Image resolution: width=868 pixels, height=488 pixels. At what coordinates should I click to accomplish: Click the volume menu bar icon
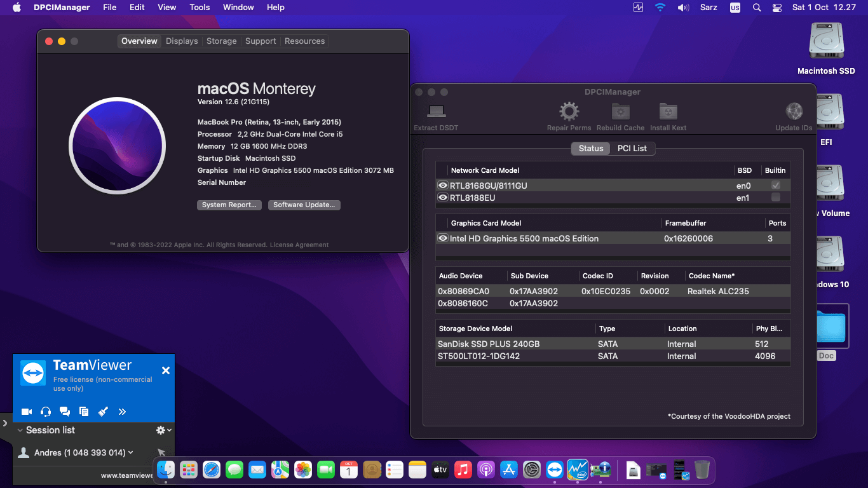(x=683, y=7)
